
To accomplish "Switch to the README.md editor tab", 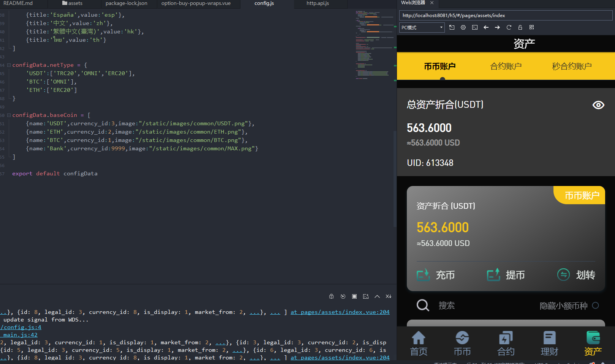I will (18, 3).
